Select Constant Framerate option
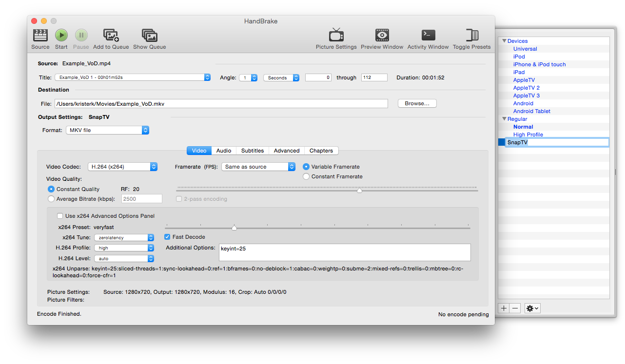The image size is (625, 364). [x=306, y=176]
